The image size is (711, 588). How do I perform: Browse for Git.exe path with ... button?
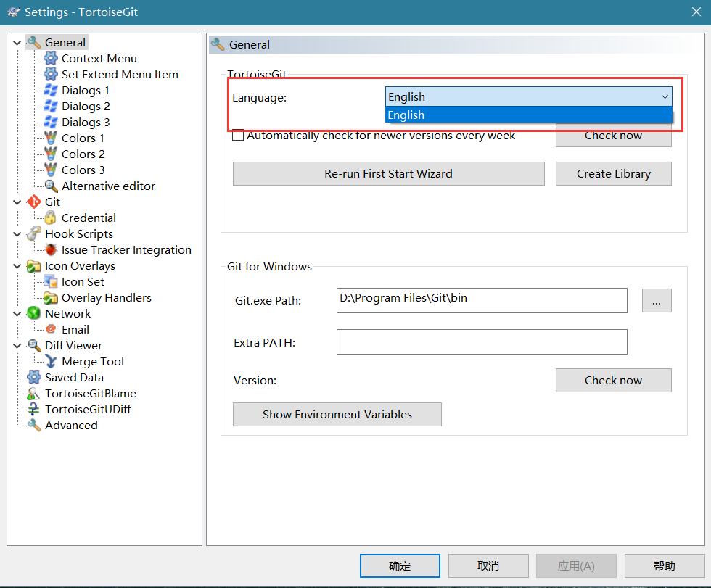[x=657, y=300]
